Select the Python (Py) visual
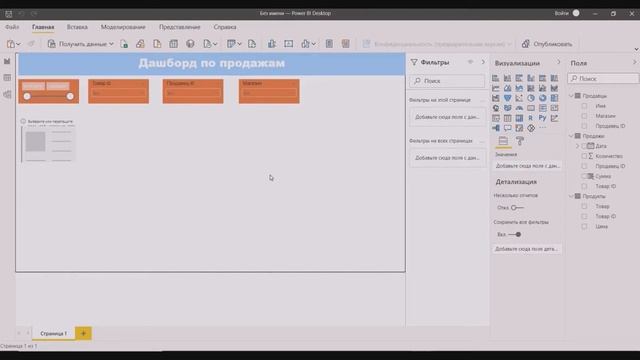Screen dimensions: 640x360 click(x=542, y=118)
